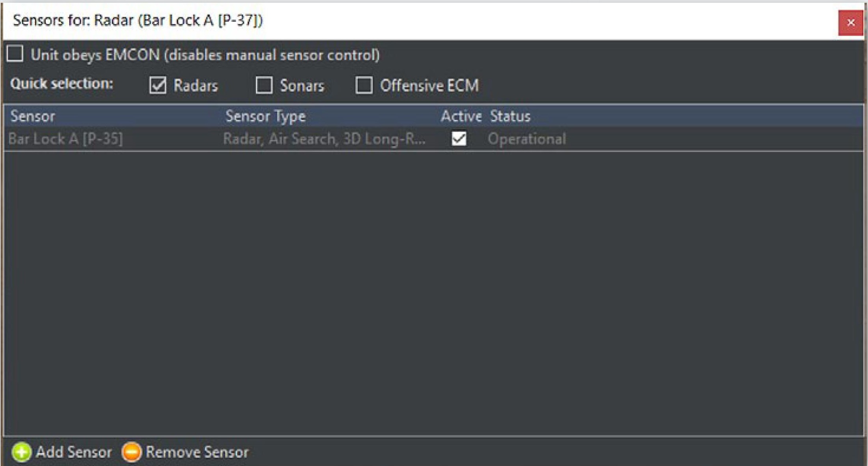Click the green Add Sensor plus icon
Image resolution: width=868 pixels, height=466 pixels.
pyautogui.click(x=22, y=452)
